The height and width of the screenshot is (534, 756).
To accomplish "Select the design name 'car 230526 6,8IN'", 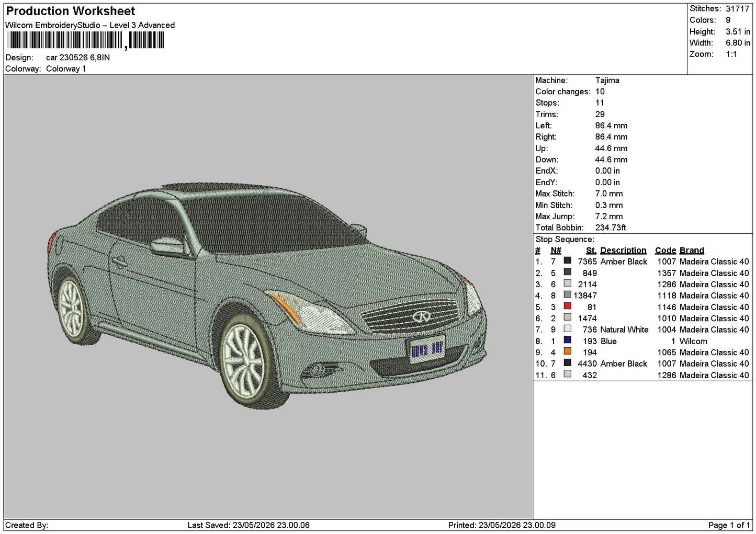I will point(78,58).
